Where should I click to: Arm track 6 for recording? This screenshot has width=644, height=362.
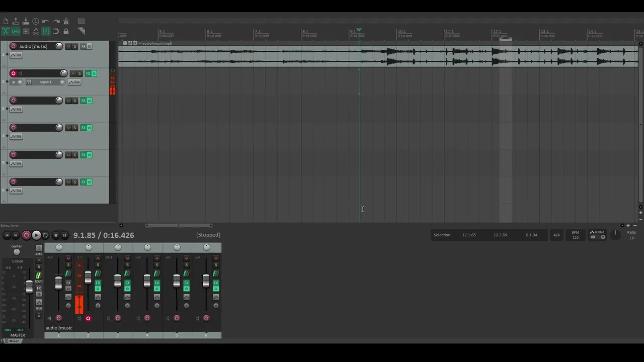(13, 182)
